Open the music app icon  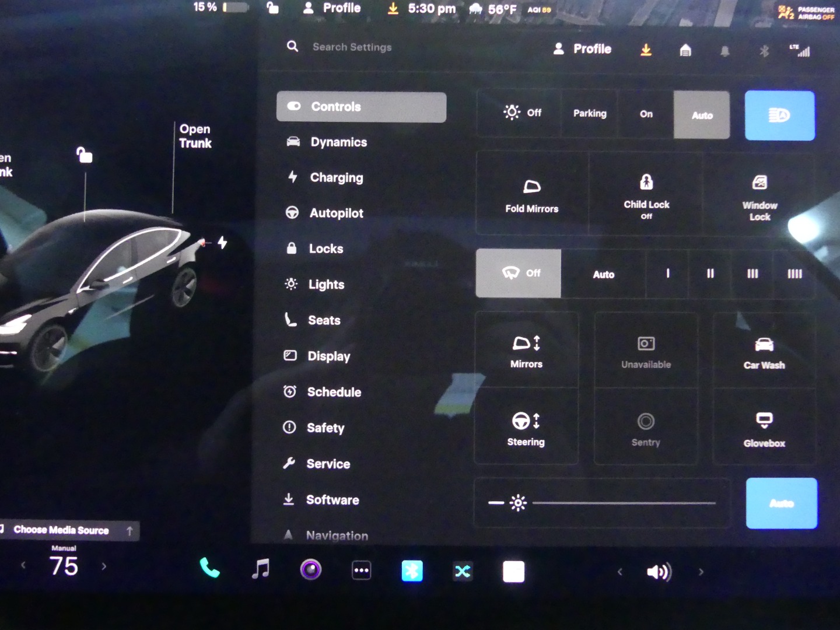coord(260,569)
